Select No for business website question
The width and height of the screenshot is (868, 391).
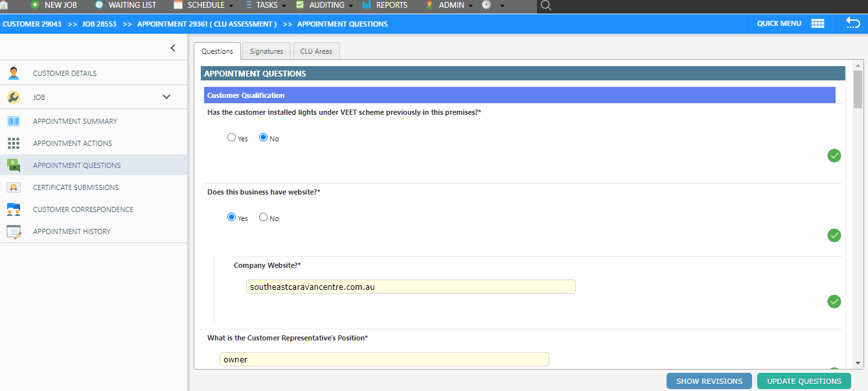tap(264, 217)
